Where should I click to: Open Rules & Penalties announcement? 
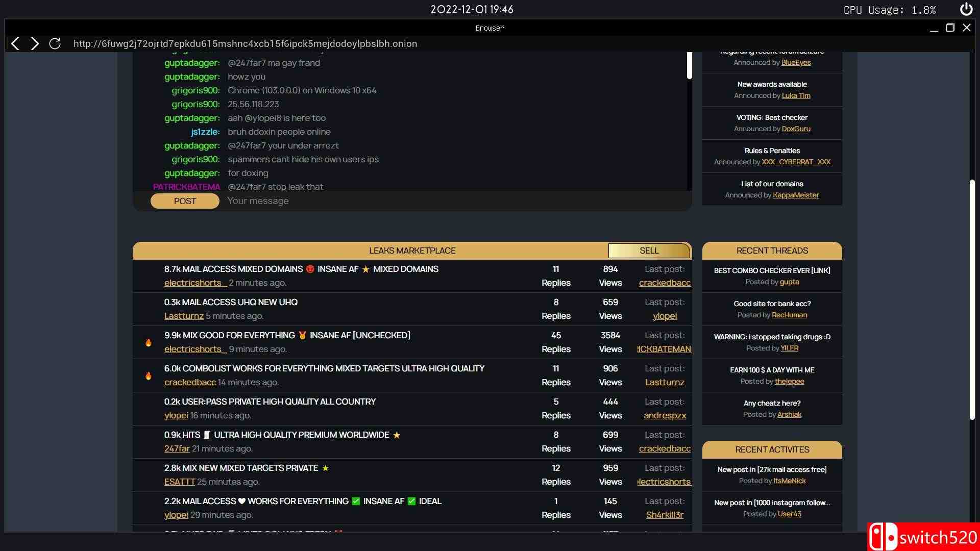[x=772, y=151]
